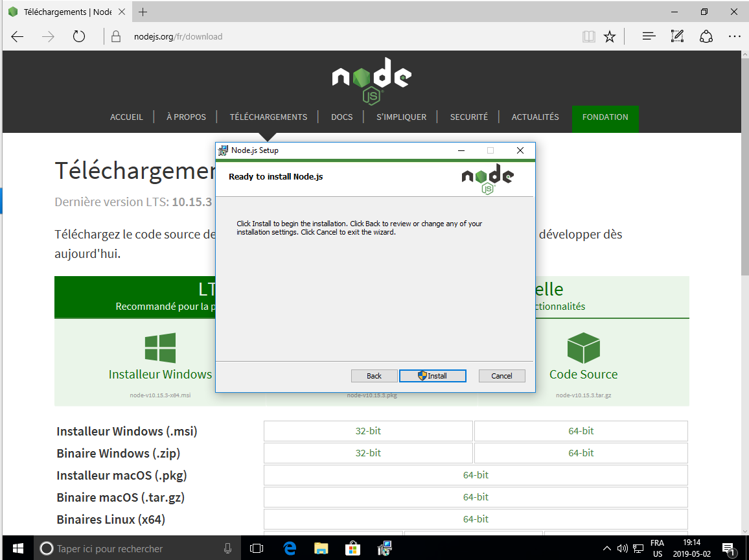Open Microsoft Store from the taskbar
Viewport: 749px width, 560px height.
pyautogui.click(x=352, y=548)
